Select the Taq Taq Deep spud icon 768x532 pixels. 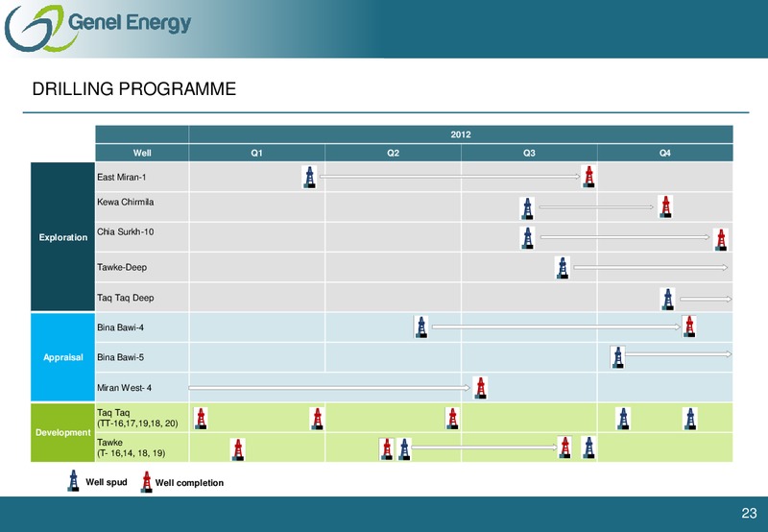pos(667,299)
